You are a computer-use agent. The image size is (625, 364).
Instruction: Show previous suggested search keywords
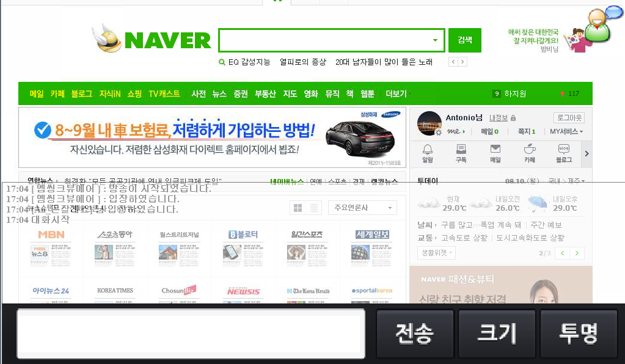click(453, 62)
